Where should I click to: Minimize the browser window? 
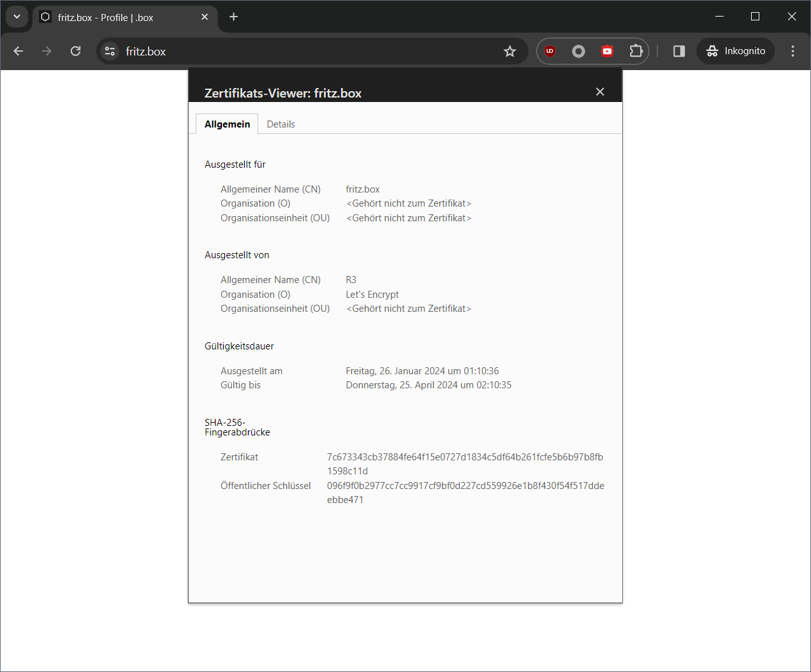coord(719,17)
